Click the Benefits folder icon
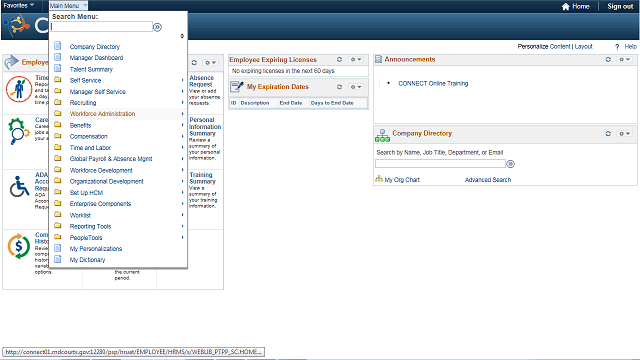The width and height of the screenshot is (640, 360). pos(58,124)
